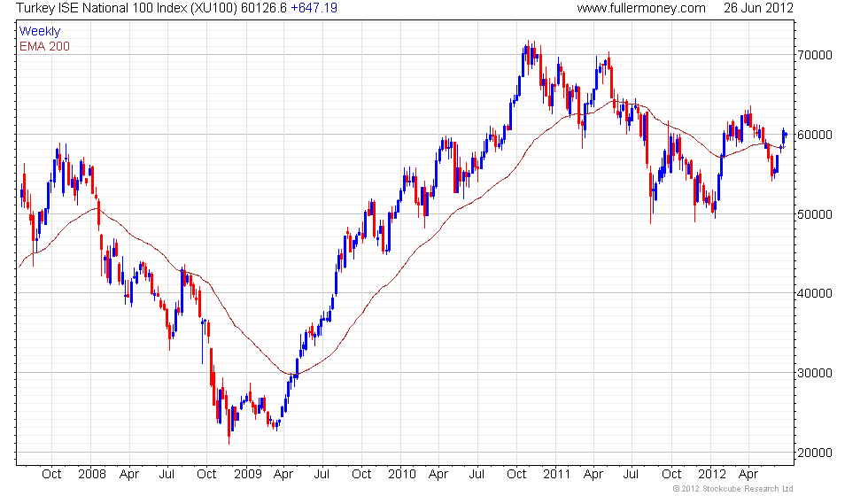This screenshot has width=868, height=496.
Task: Click the blue 'Weekly' legend label
Action: click(39, 32)
